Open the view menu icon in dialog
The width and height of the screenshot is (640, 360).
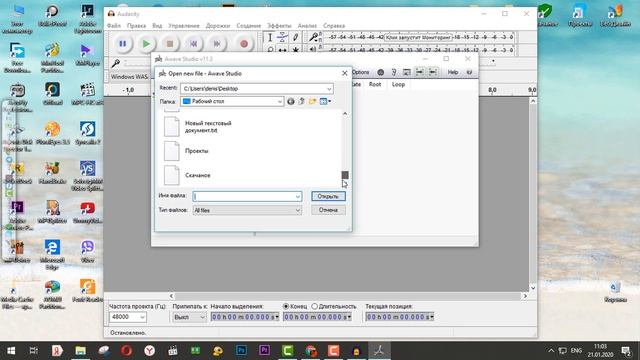[325, 101]
